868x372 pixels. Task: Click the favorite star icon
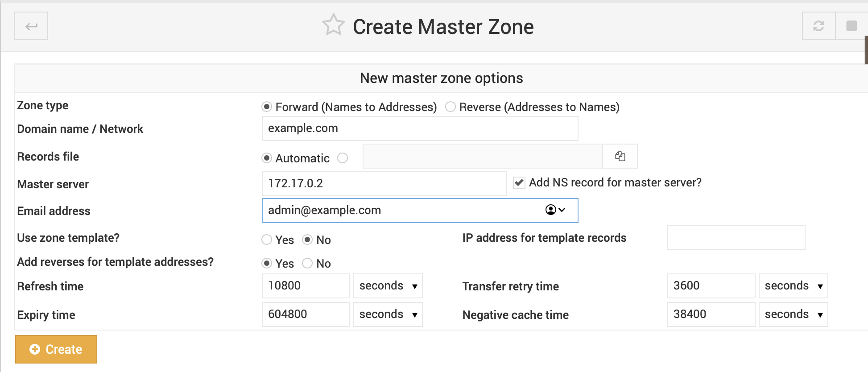point(333,25)
